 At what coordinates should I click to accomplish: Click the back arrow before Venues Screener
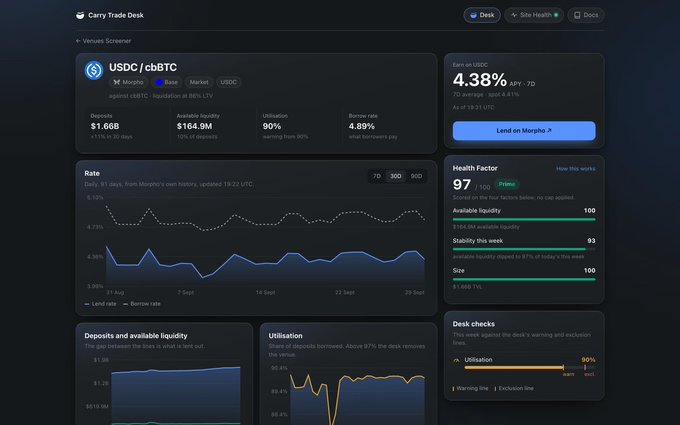pos(78,41)
